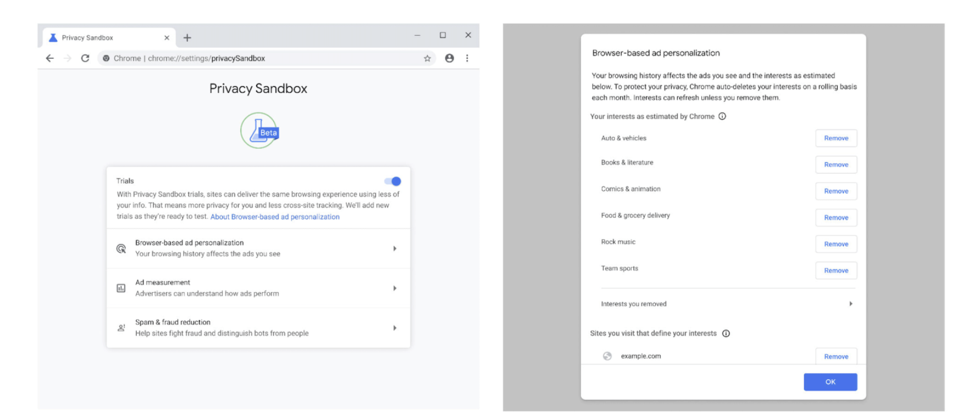Minimize the Chrome window

click(417, 35)
